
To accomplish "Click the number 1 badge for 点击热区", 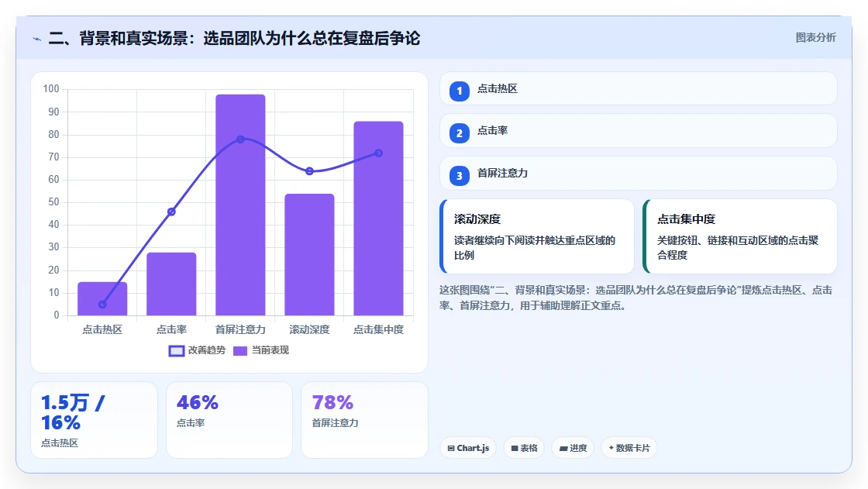I will click(x=459, y=91).
